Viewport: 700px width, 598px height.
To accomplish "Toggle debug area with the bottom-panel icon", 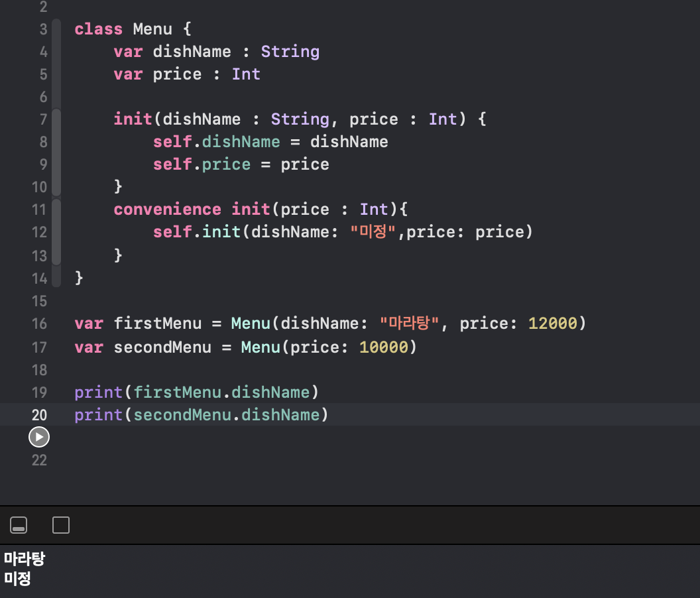I will [x=19, y=525].
